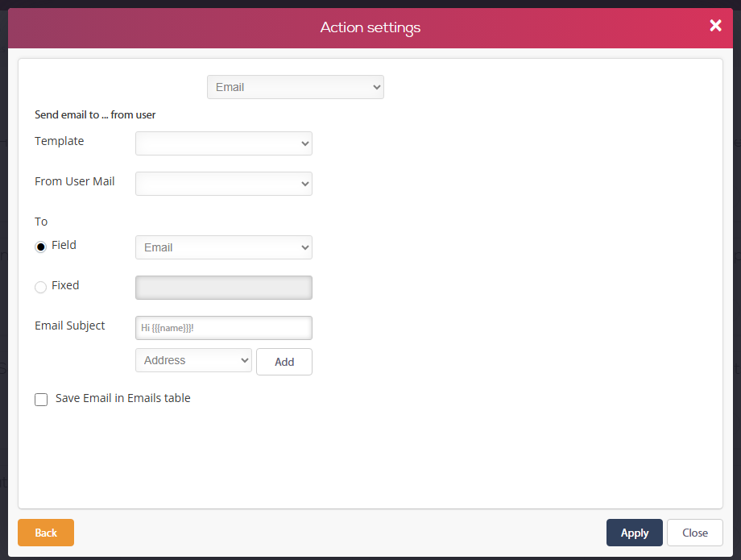This screenshot has height=560, width=741.
Task: Expand the Template dropdown
Action: pos(224,143)
